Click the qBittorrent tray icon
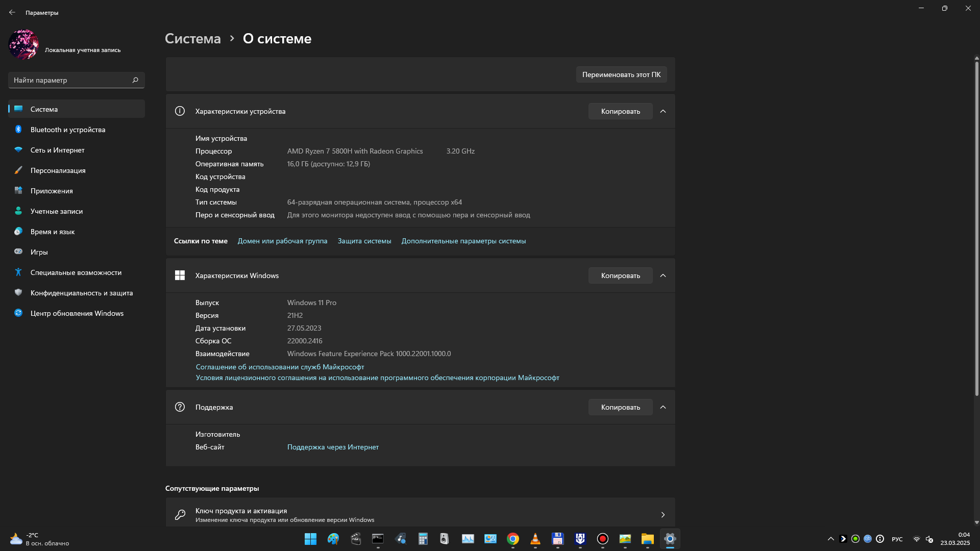980x551 pixels. tap(868, 539)
